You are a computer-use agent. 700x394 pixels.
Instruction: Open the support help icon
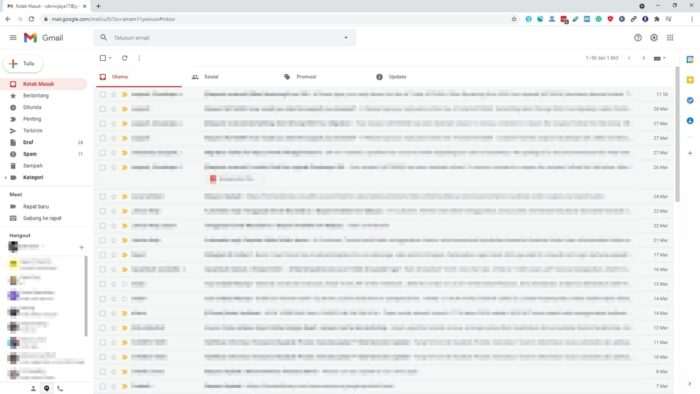pos(638,38)
